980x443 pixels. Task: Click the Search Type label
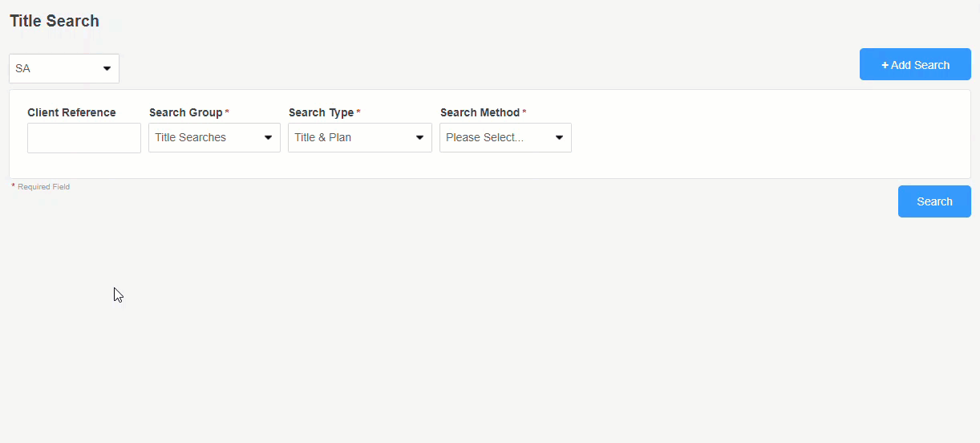coord(321,112)
